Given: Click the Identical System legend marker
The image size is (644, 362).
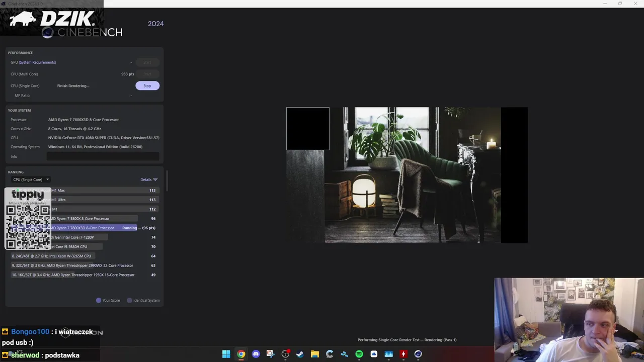Looking at the screenshot, I should click(x=129, y=300).
